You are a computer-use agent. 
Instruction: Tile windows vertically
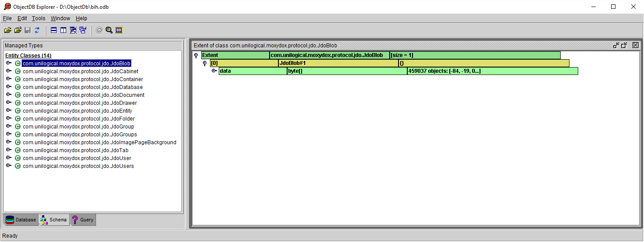(64, 30)
